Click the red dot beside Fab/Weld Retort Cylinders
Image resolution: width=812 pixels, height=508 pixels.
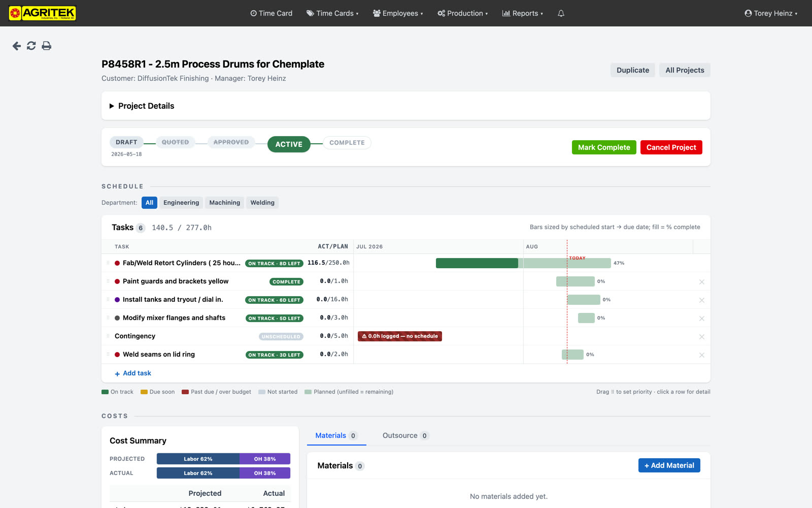pos(117,263)
